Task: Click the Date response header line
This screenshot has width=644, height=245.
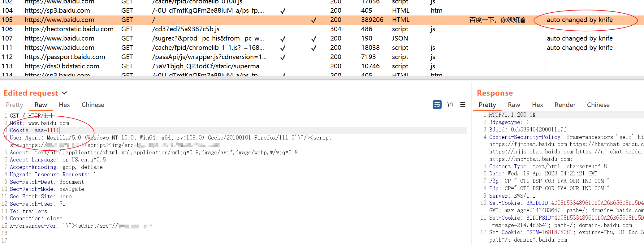Action: [x=543, y=174]
